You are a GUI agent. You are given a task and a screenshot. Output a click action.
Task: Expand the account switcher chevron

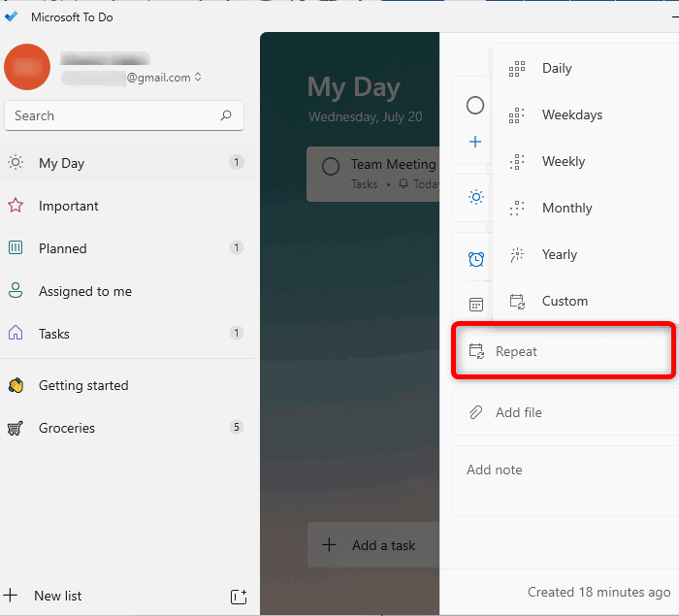coord(198,77)
